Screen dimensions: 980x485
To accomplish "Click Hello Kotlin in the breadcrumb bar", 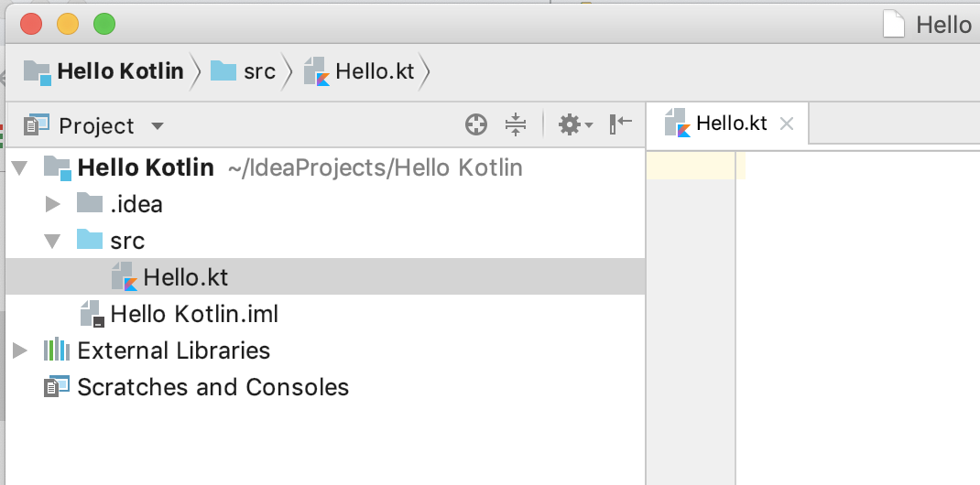I will (120, 71).
